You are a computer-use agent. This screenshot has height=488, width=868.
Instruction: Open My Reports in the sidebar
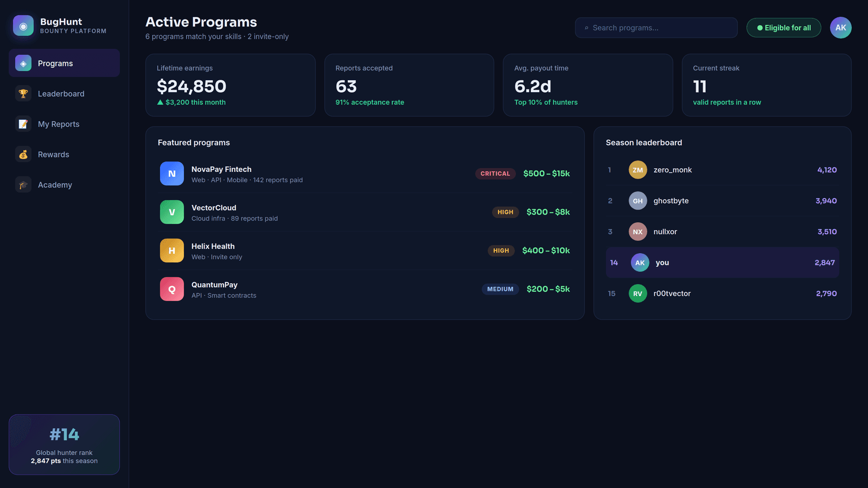point(64,124)
